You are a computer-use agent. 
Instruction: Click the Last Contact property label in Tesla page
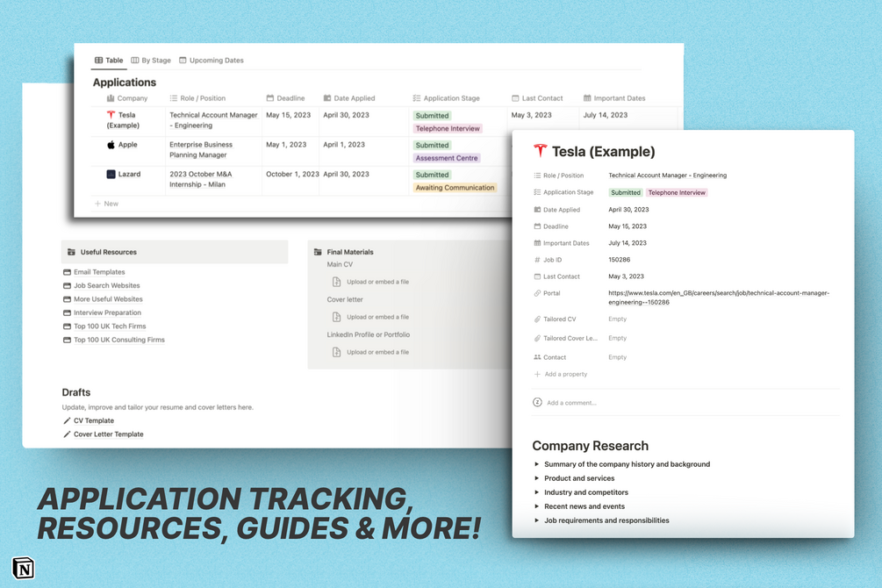pyautogui.click(x=562, y=276)
